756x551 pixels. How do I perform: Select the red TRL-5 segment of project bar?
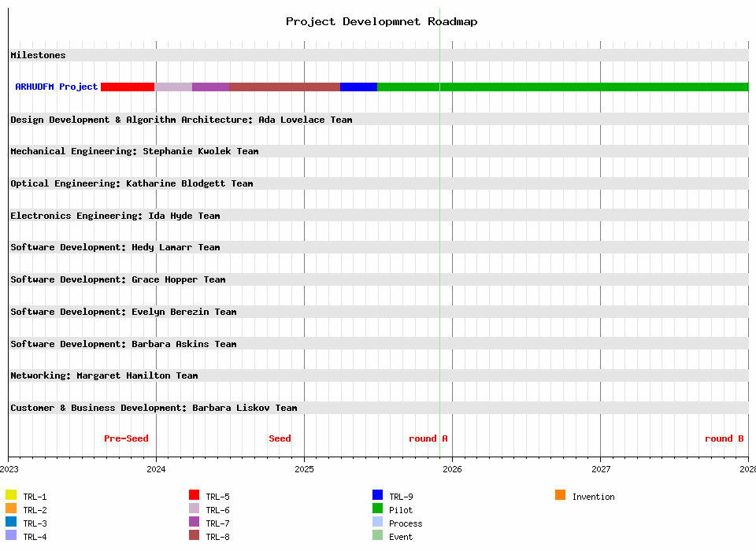coord(128,87)
